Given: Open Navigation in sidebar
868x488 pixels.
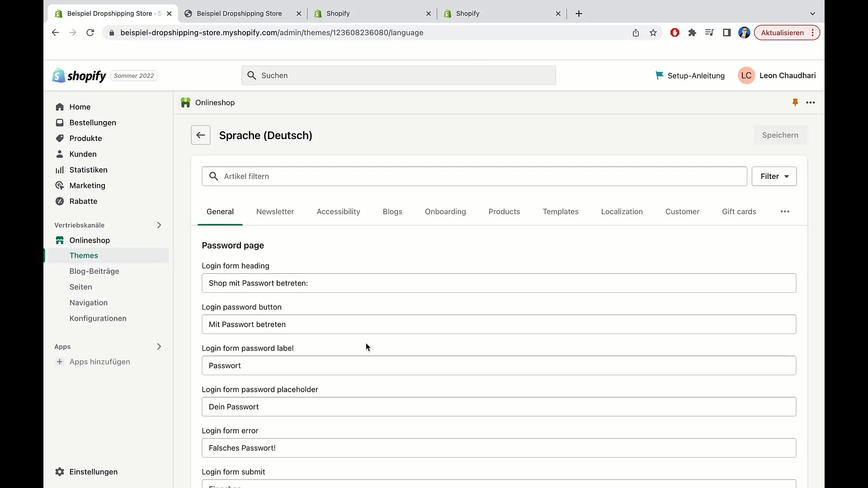Looking at the screenshot, I should (89, 303).
